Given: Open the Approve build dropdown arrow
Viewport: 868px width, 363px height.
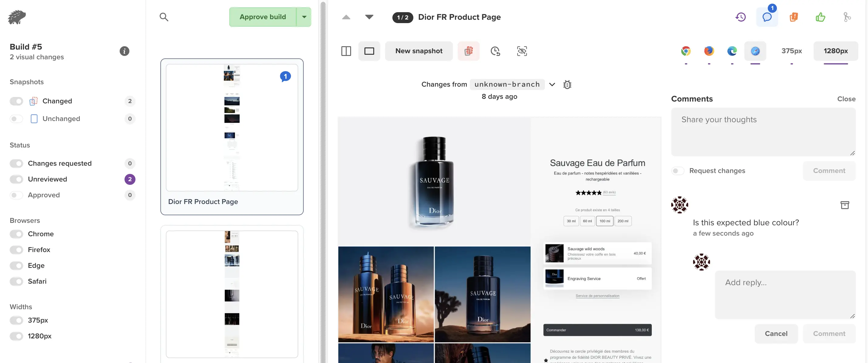Looking at the screenshot, I should point(304,17).
